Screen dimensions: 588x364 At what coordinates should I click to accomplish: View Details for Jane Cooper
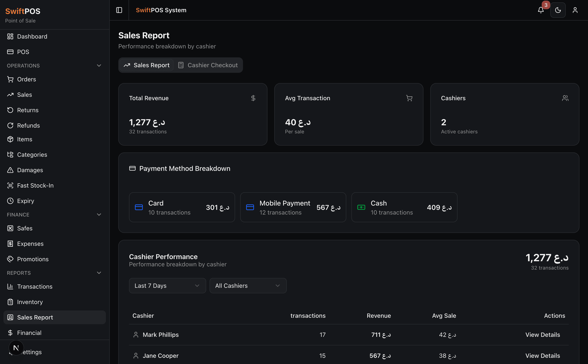[x=543, y=356]
